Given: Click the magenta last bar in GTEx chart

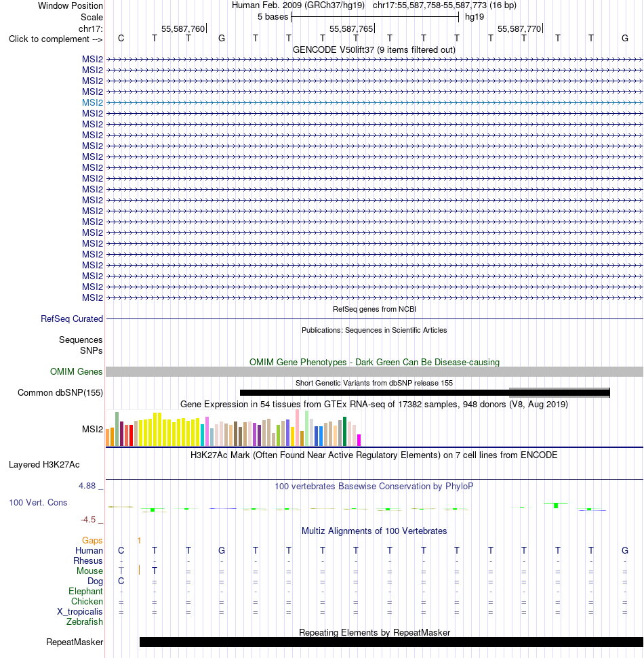Looking at the screenshot, I should (x=359, y=440).
